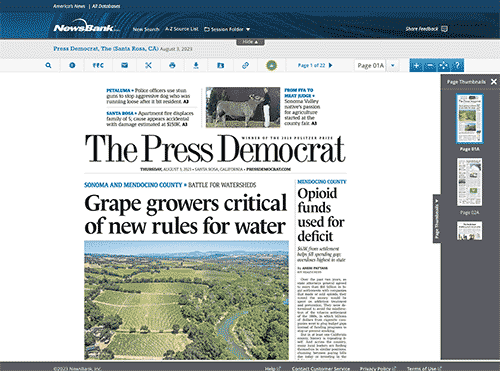Open Privacy Policy footer link

click(377, 368)
